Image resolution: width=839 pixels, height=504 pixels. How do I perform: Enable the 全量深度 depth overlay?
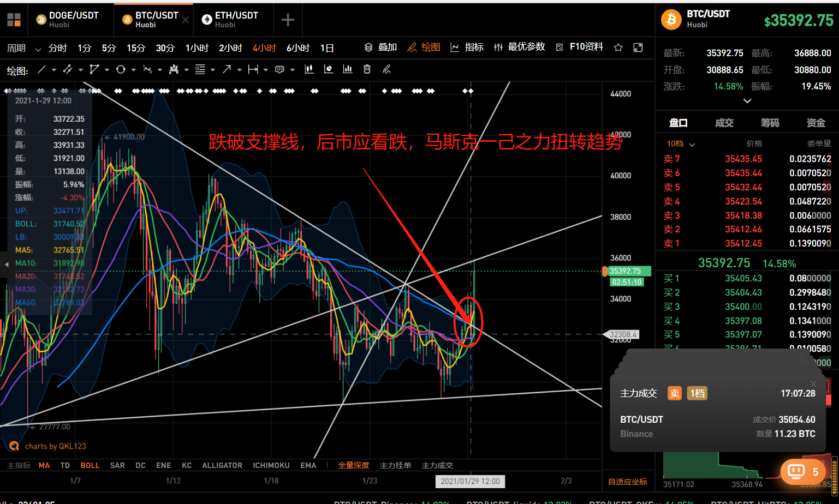click(354, 465)
